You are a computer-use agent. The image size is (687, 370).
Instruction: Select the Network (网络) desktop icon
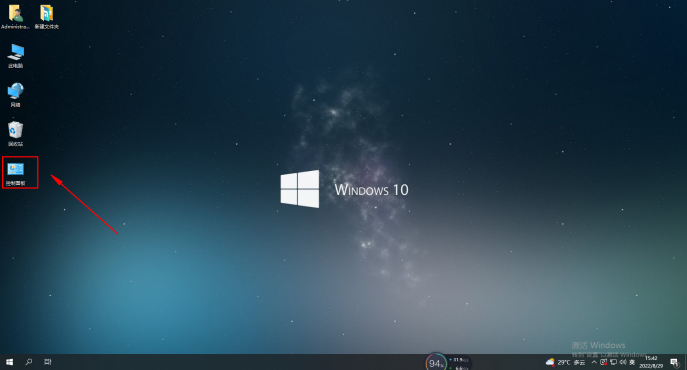(x=15, y=95)
